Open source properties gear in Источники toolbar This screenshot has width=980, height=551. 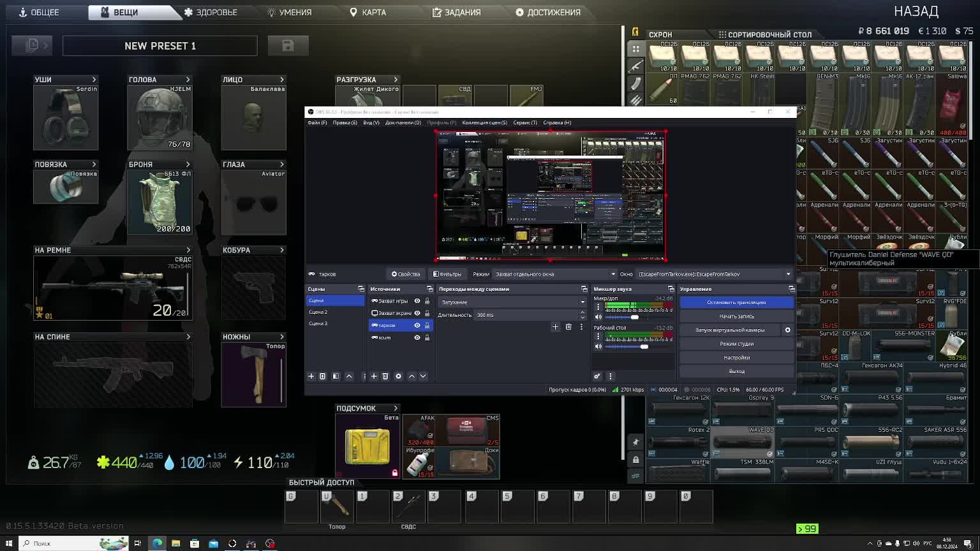click(399, 376)
